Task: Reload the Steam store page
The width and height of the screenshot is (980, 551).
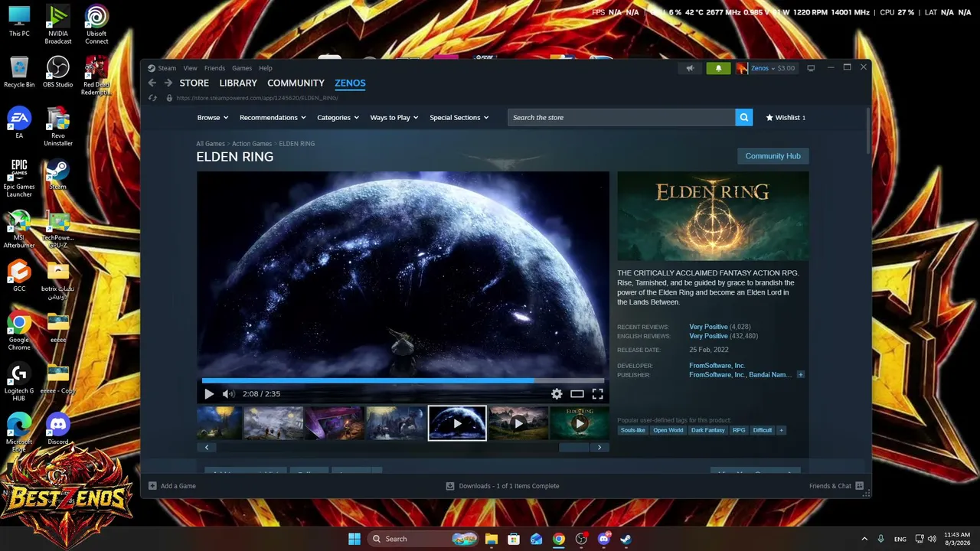Action: click(x=153, y=98)
